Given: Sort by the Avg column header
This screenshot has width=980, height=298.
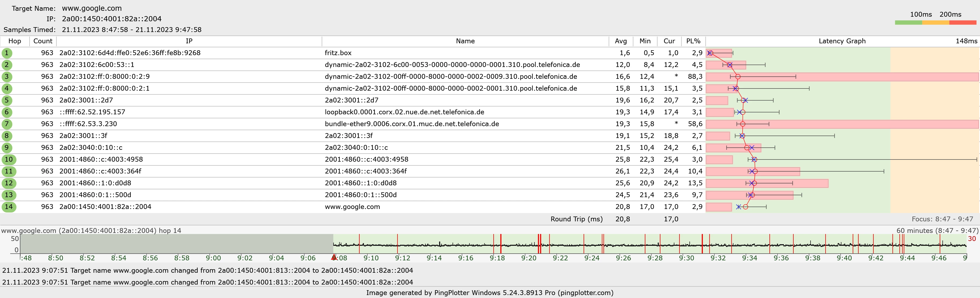Looking at the screenshot, I should tap(620, 41).
